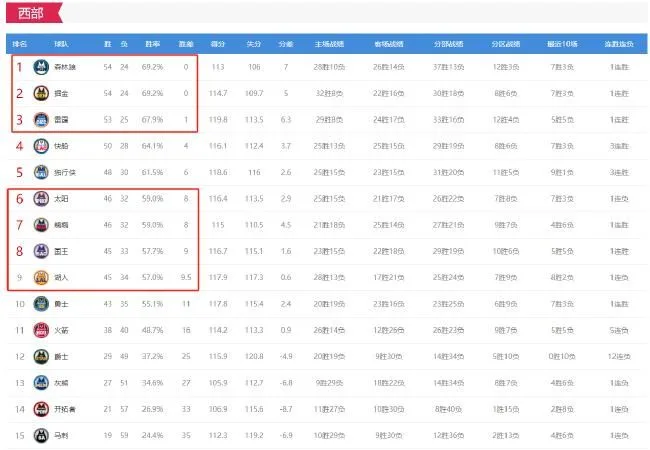The image size is (650, 450).
Task: Click the 0胜10负 last-10 record for 爵士
Action: click(562, 356)
